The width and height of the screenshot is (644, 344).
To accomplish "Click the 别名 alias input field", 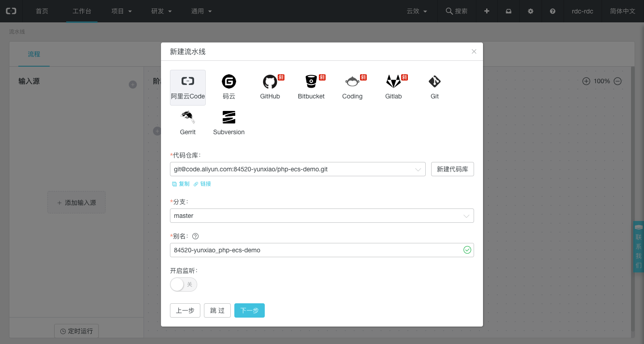I will point(322,250).
